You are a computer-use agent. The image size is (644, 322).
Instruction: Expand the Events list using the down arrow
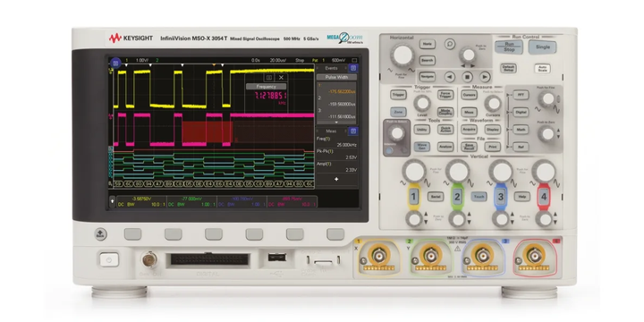click(x=336, y=122)
